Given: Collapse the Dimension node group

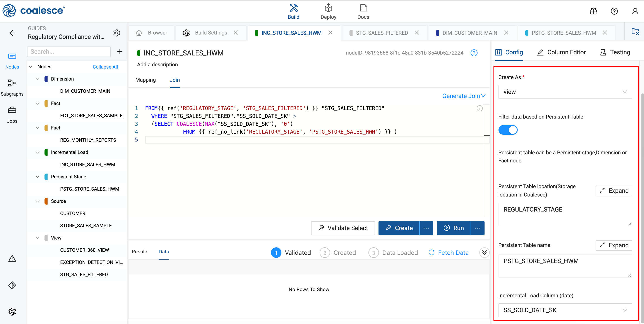Looking at the screenshot, I should pyautogui.click(x=38, y=79).
